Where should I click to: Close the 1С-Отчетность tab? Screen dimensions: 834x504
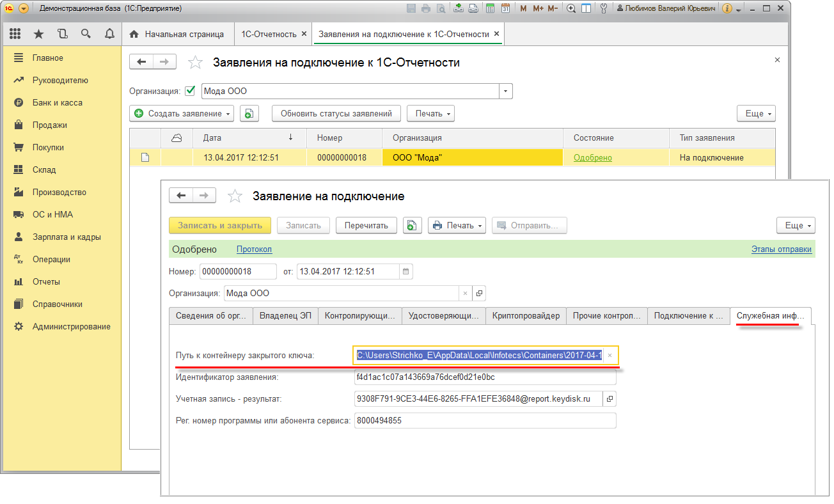click(304, 34)
